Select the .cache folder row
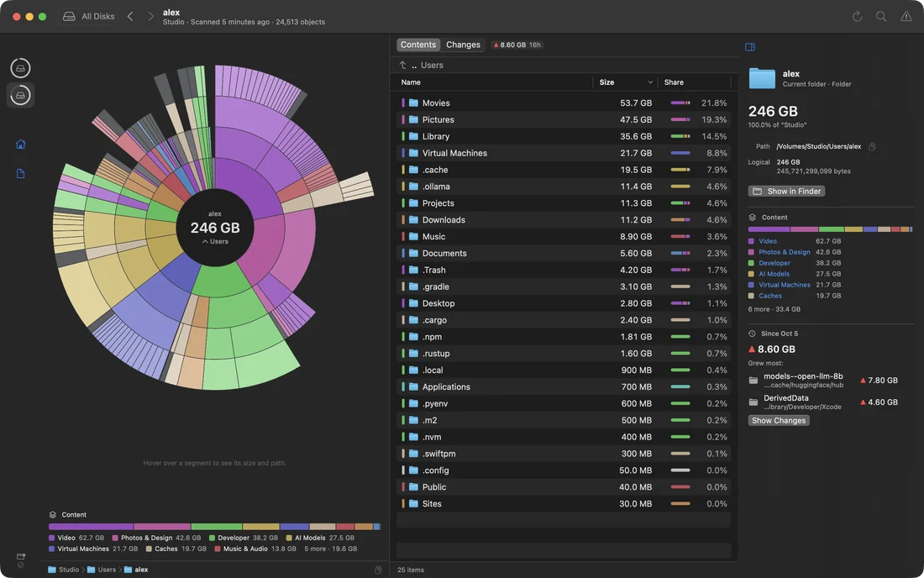 point(564,170)
